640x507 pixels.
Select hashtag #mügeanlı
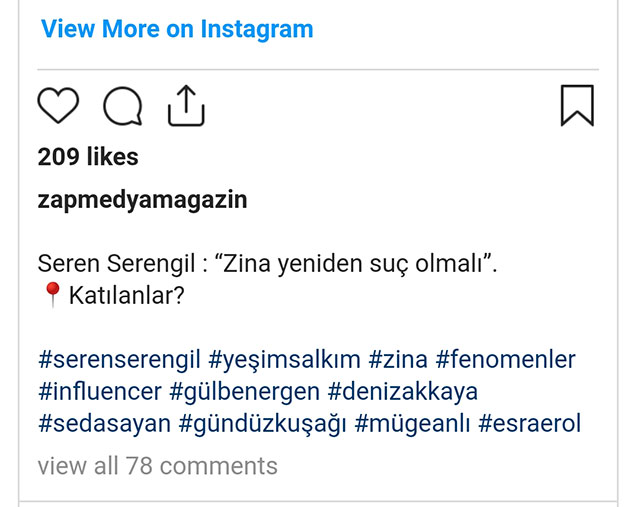coord(411,423)
